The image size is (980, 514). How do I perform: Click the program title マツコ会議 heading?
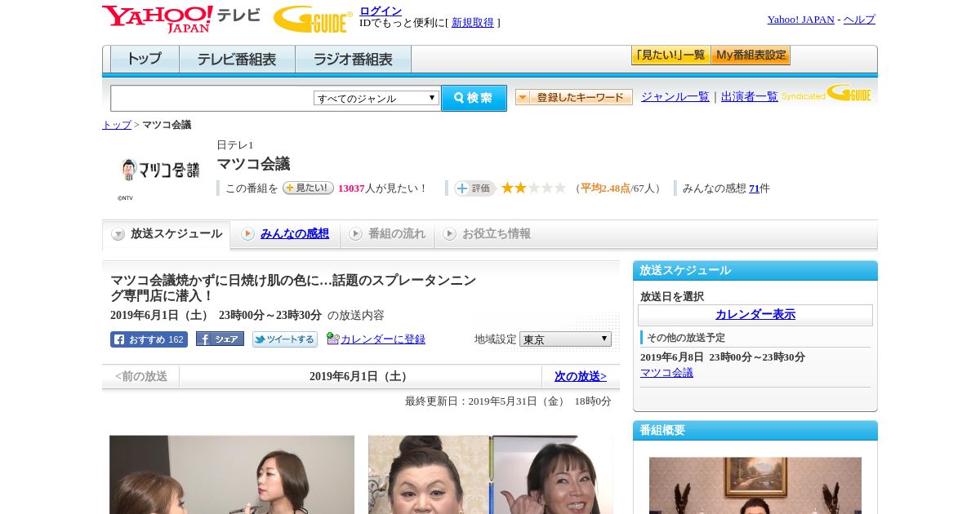tap(253, 164)
